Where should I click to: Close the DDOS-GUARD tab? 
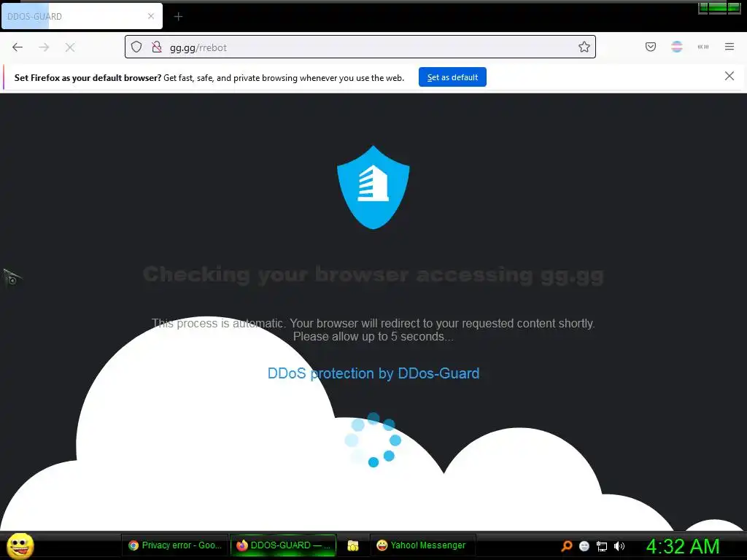point(151,16)
